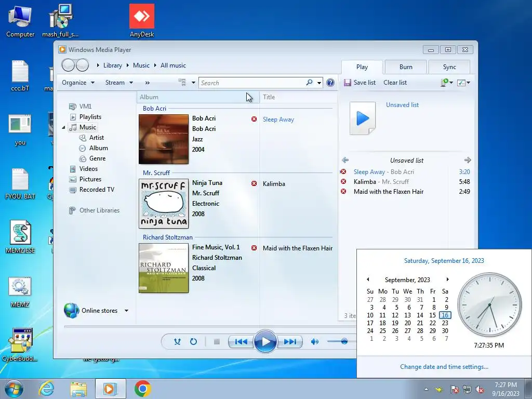This screenshot has width=532, height=399.
Task: Open Google Chrome from the taskbar
Action: pos(142,389)
